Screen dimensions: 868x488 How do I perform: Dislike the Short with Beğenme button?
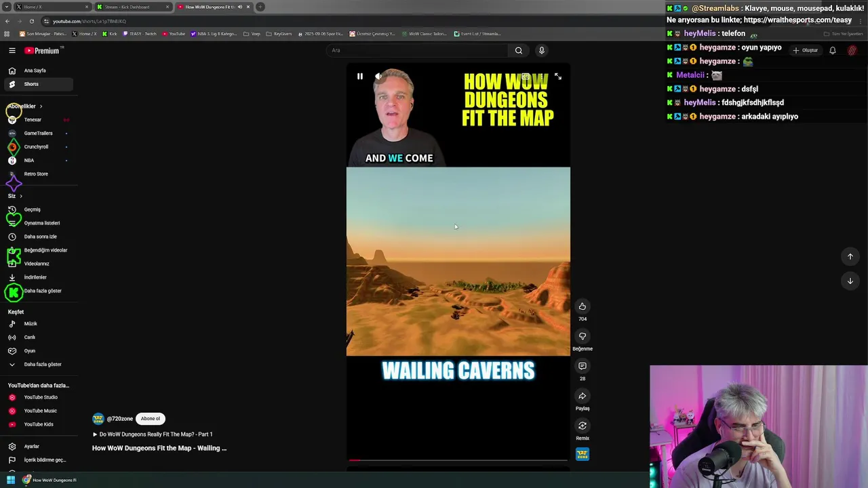pos(583,336)
